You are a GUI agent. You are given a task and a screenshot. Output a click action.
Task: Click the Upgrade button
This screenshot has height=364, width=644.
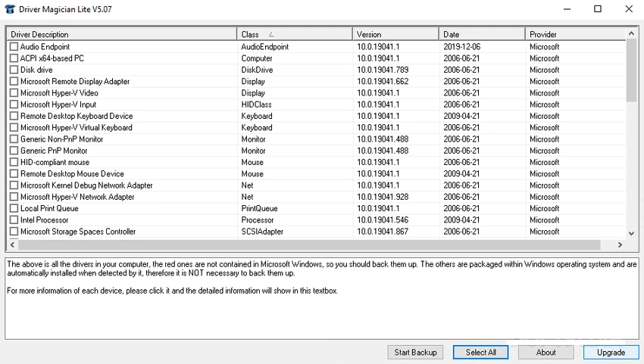[x=611, y=352]
